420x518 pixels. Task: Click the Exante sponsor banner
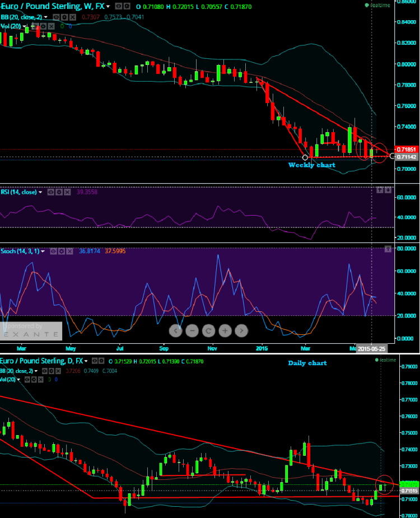[x=31, y=331]
